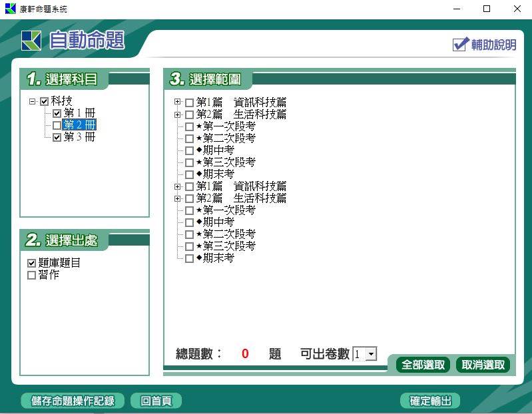This screenshot has height=414, width=532.
Task: Enable the 習作 source checkbox
Action: coord(31,275)
